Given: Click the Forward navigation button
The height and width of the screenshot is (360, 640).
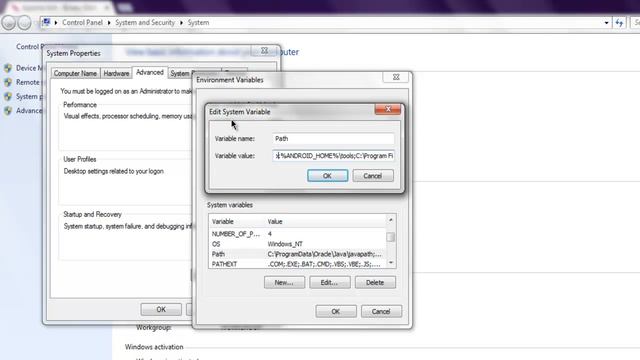Looking at the screenshot, I should tap(24, 23).
